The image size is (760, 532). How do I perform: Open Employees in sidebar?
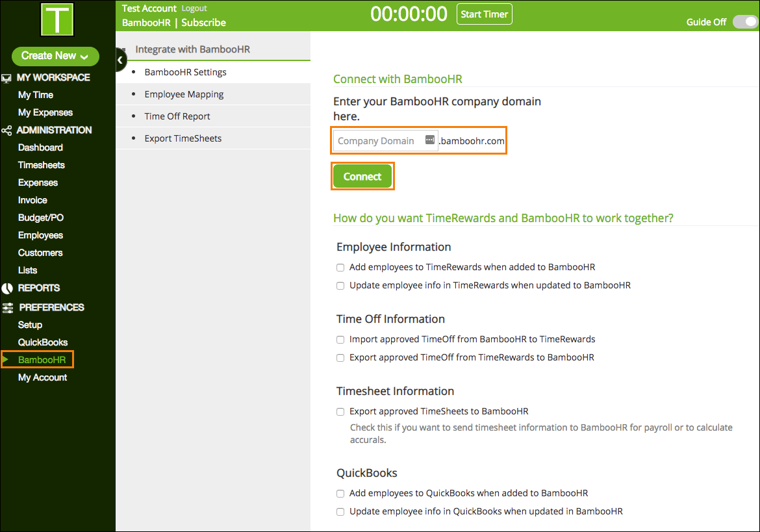point(40,236)
